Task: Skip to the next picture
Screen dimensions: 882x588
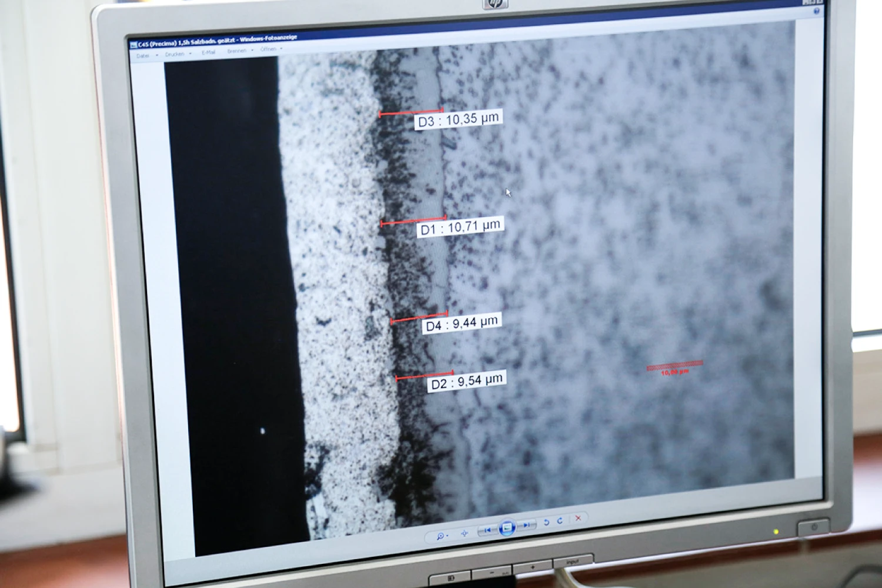Action: (x=527, y=525)
